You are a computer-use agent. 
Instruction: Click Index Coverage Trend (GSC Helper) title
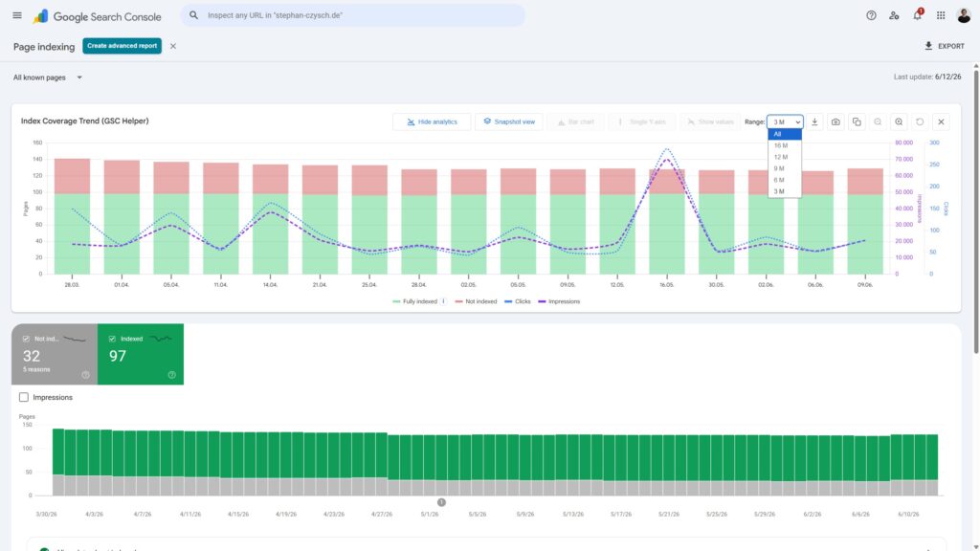click(85, 121)
